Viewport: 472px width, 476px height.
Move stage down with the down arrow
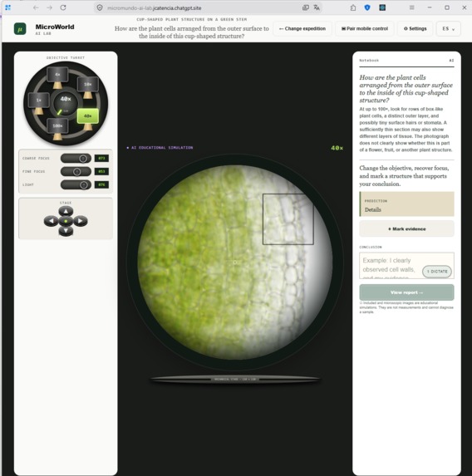pyautogui.click(x=66, y=231)
